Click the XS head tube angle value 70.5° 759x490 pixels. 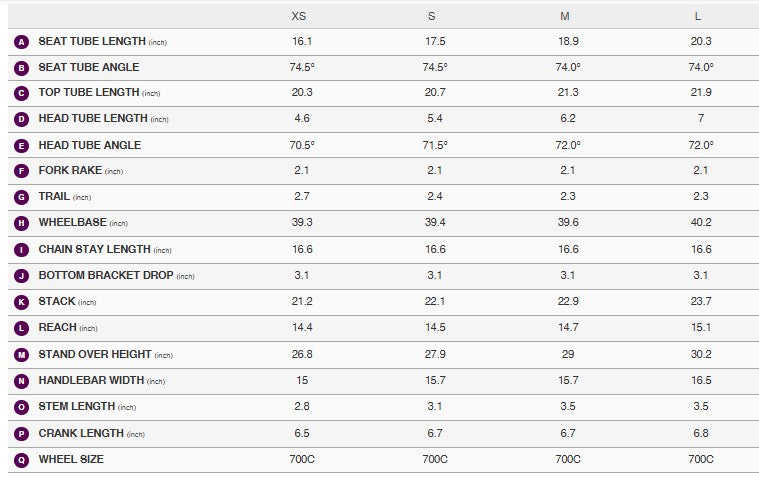click(x=302, y=145)
